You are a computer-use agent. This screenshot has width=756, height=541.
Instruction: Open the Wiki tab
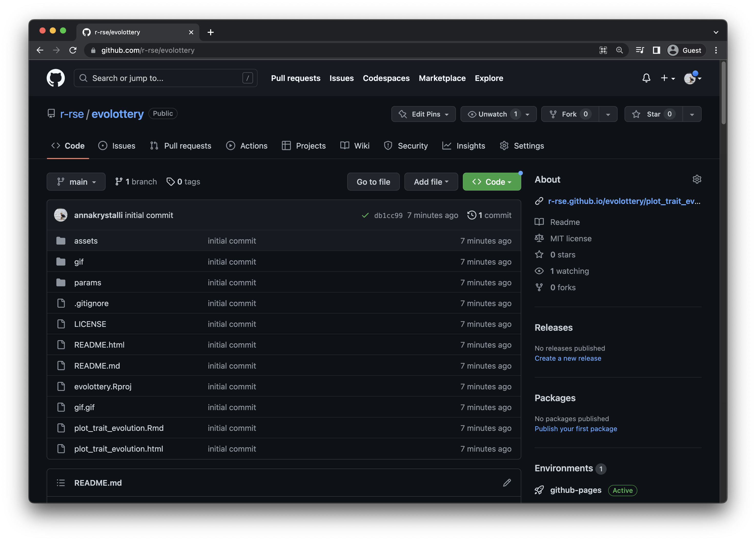354,145
